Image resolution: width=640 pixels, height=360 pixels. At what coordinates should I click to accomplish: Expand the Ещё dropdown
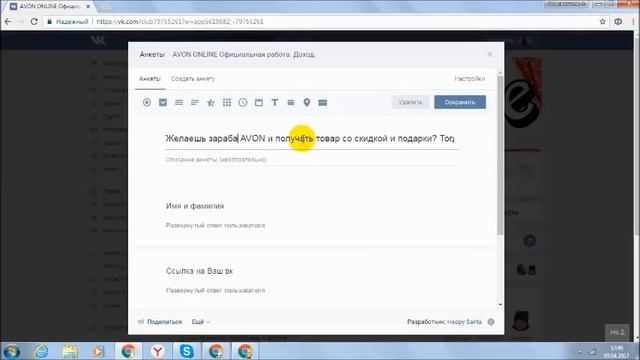(200, 322)
